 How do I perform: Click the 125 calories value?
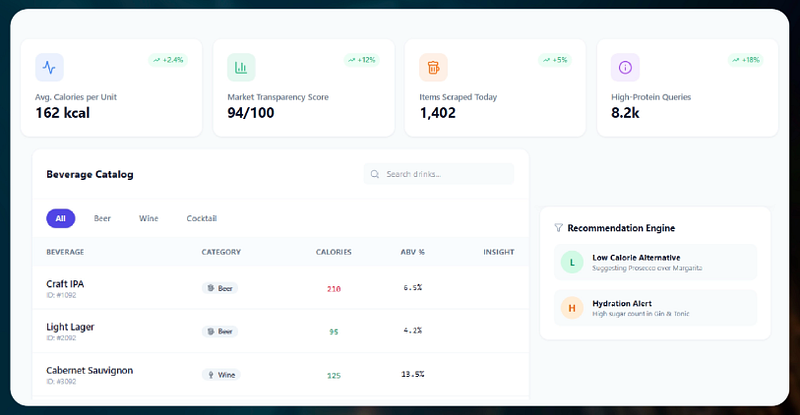click(334, 376)
